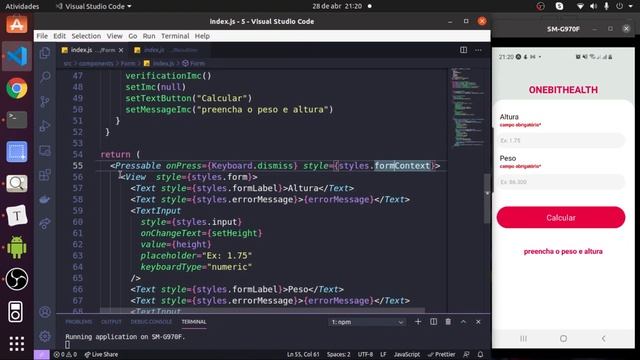Tap Calcular button on phone screen
The image size is (640, 360).
561,218
